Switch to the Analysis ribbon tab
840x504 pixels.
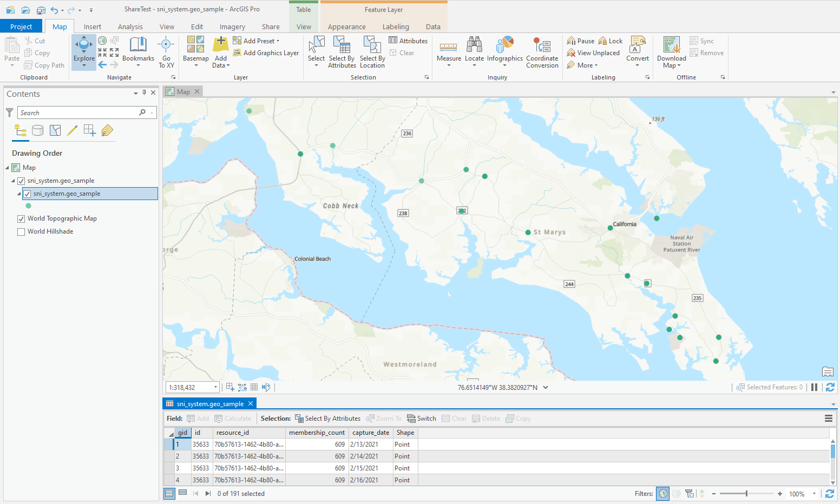pos(130,26)
